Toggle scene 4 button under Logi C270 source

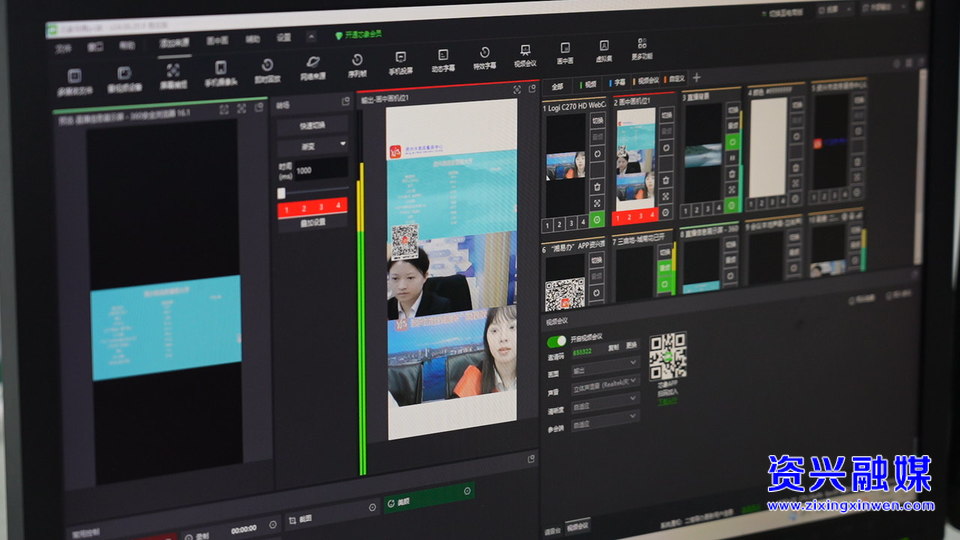583,222
